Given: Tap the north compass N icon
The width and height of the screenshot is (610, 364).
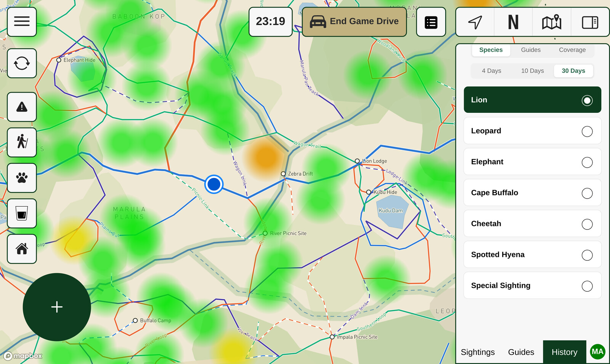Looking at the screenshot, I should tap(513, 22).
